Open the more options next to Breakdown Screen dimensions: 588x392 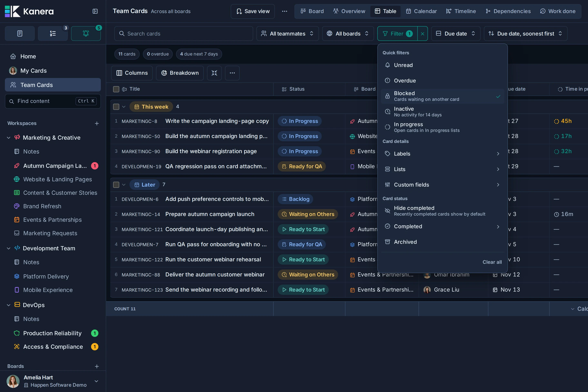point(232,73)
